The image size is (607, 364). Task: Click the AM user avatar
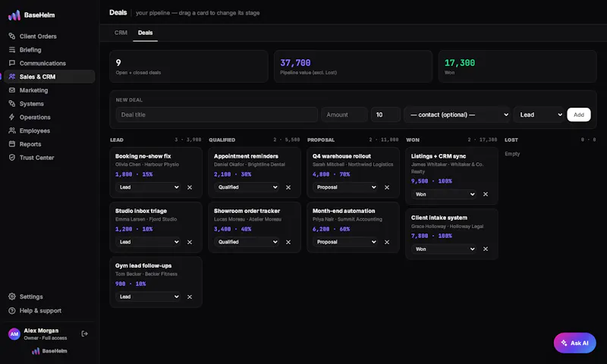[x=14, y=334]
